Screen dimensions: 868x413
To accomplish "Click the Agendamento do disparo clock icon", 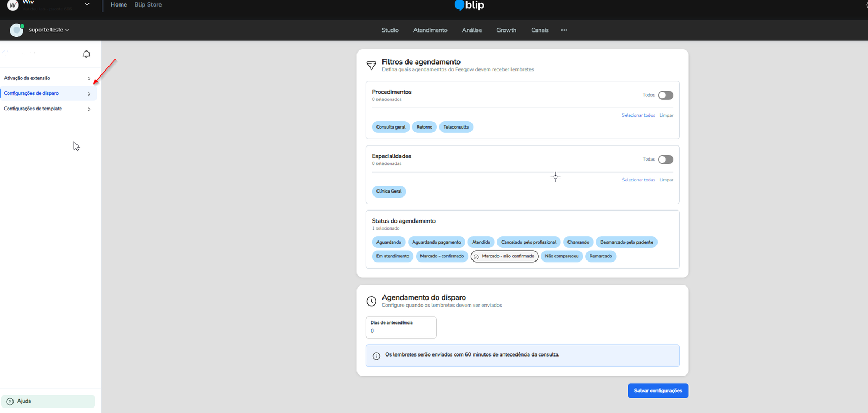I will [x=372, y=301].
